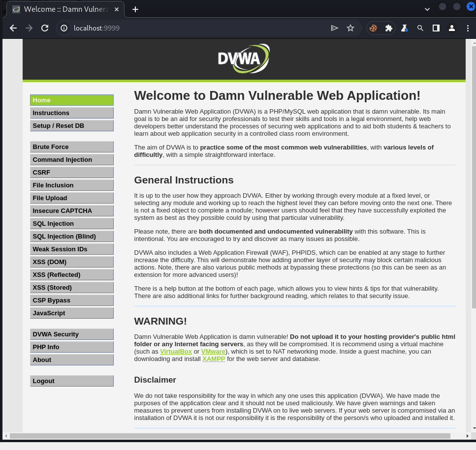476x450 pixels.
Task: Open the browser three-dot menu
Action: pyautogui.click(x=468, y=28)
